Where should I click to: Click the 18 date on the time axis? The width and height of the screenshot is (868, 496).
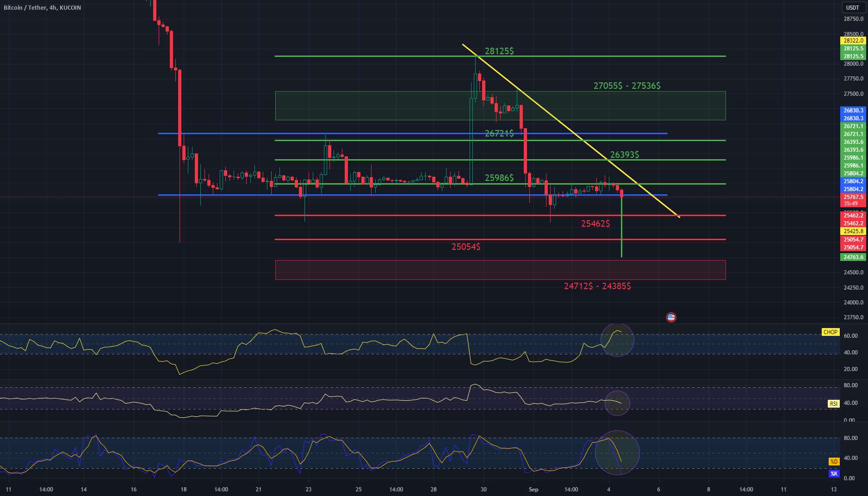(184, 489)
